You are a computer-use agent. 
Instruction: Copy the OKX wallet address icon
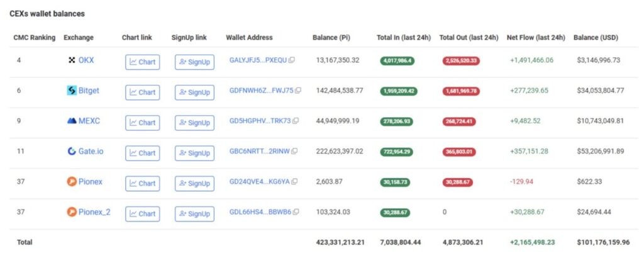pyautogui.click(x=292, y=60)
